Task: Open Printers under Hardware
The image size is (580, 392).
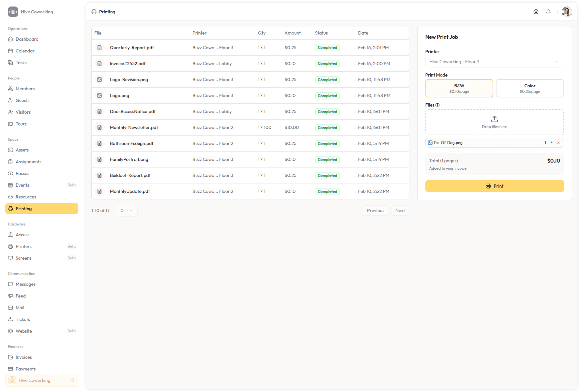Action: coord(42,246)
